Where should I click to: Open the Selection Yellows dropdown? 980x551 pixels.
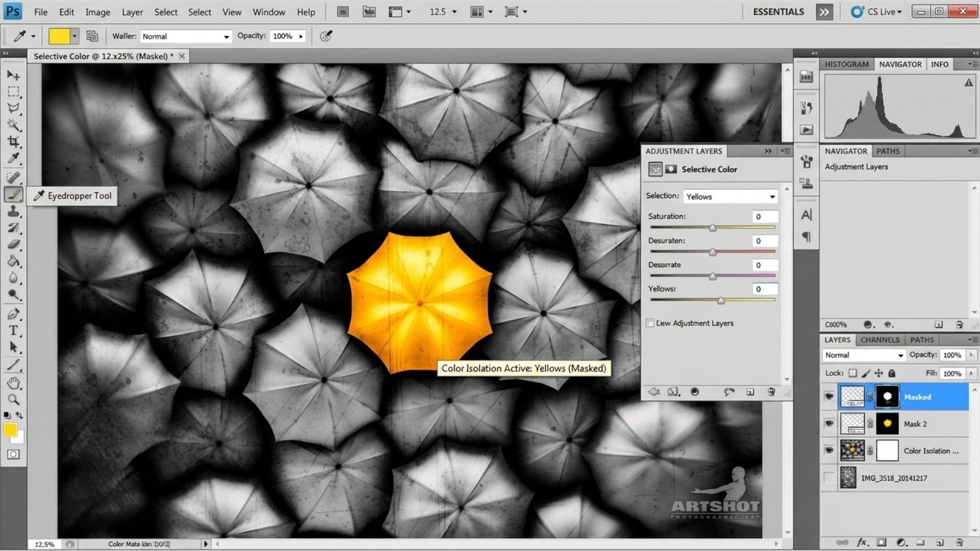click(x=730, y=196)
